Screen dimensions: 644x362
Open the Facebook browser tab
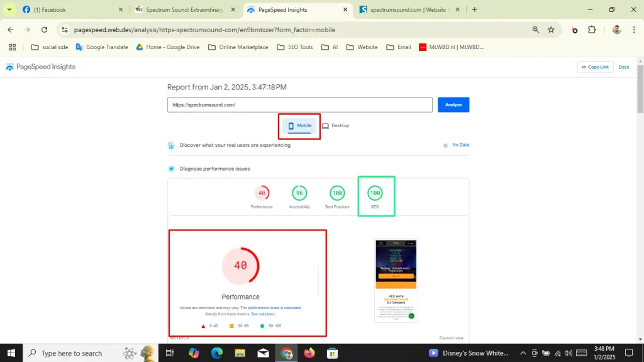69,9
